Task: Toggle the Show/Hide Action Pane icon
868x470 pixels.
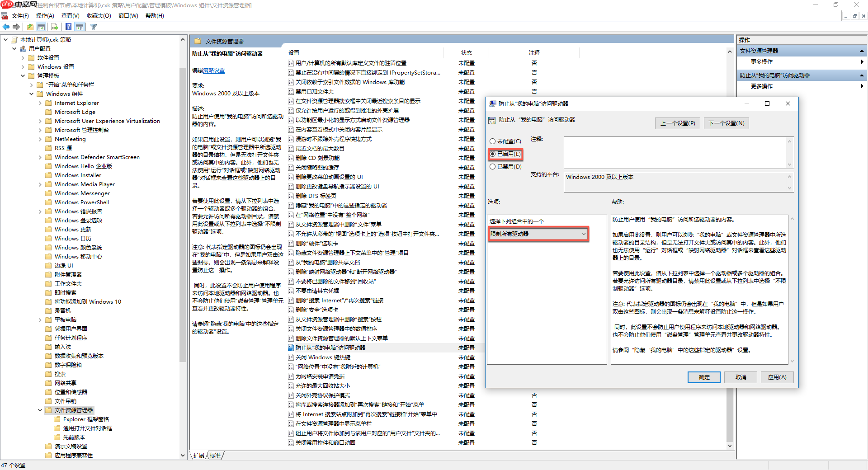Action: 80,27
